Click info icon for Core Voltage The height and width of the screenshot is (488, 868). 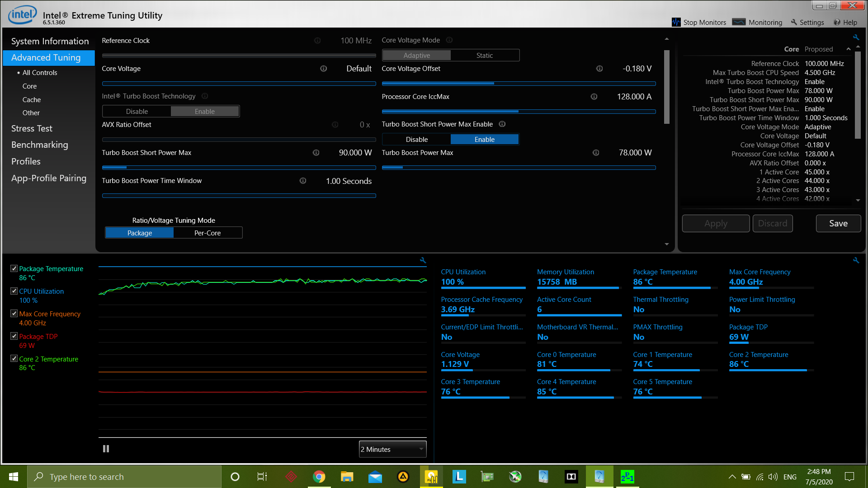[324, 69]
